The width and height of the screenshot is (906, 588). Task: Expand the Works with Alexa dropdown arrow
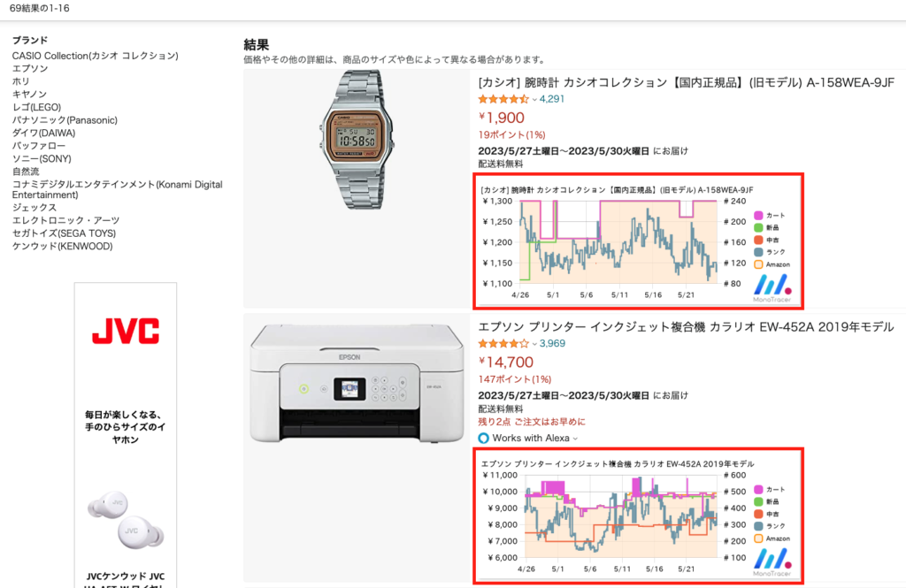(575, 439)
